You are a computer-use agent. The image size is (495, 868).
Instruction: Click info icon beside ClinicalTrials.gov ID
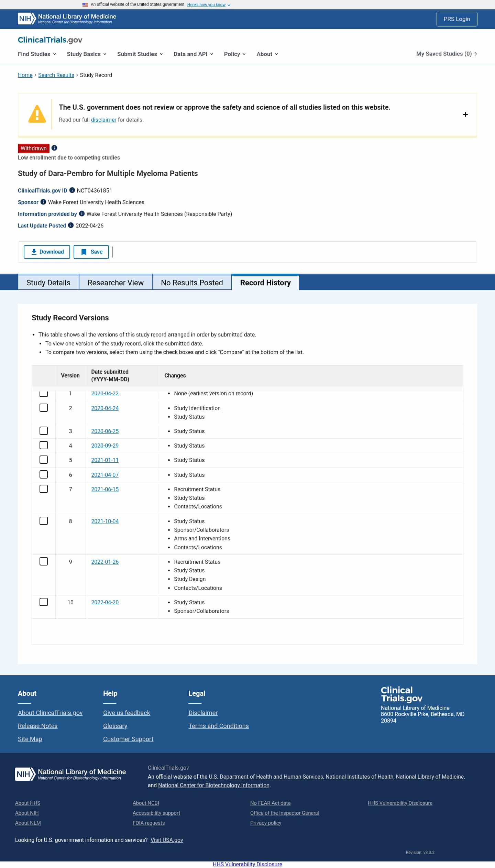(x=72, y=190)
